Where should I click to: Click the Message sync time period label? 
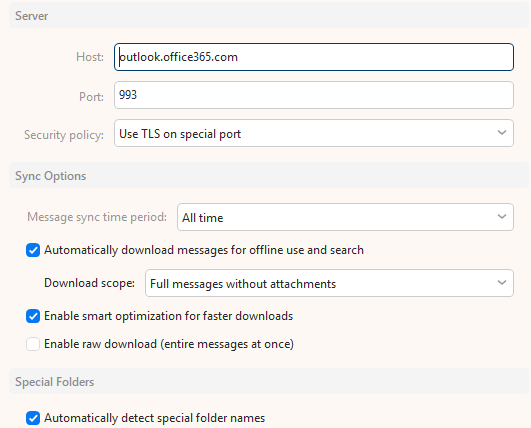point(97,217)
